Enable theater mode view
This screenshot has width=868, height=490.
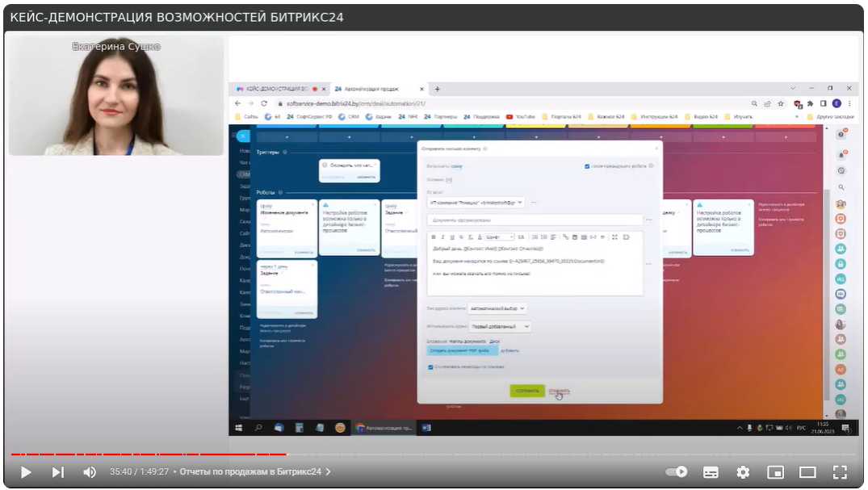[807, 472]
